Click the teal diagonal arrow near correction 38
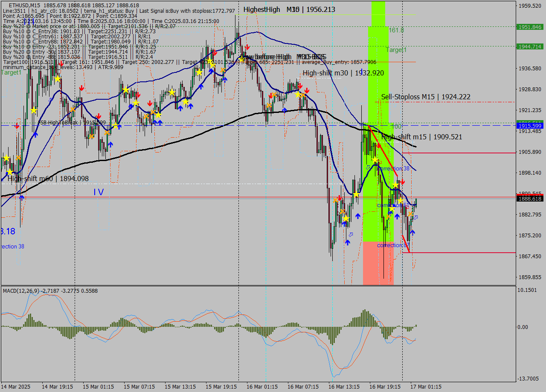 point(368,167)
